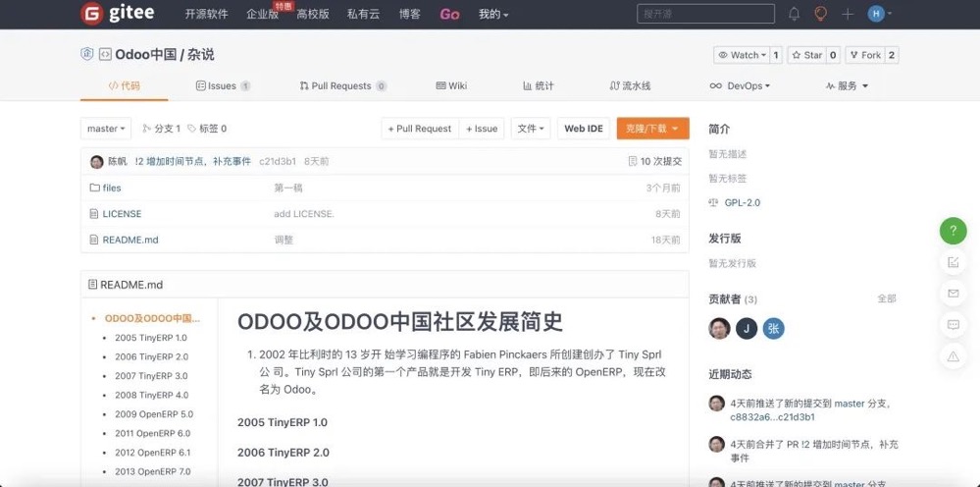Expand the 文件 dropdown
This screenshot has width=980, height=487.
(531, 129)
